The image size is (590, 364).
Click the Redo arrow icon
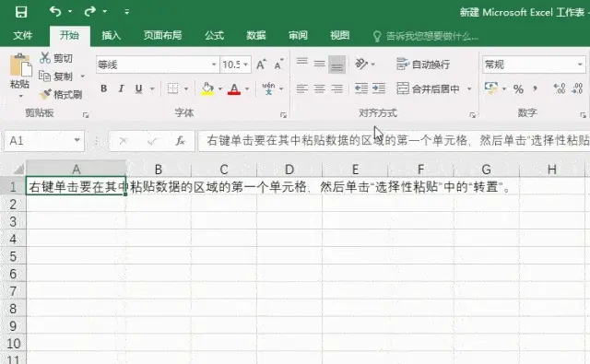[x=90, y=11]
